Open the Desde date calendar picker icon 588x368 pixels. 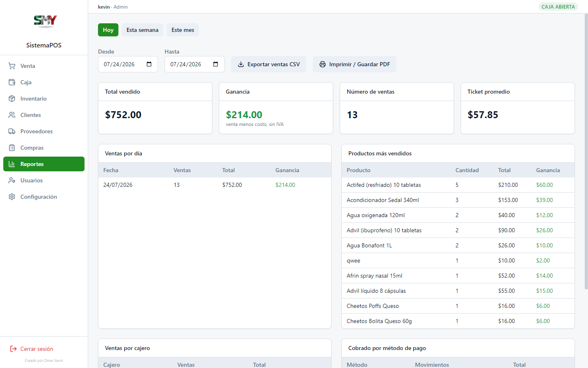(149, 64)
